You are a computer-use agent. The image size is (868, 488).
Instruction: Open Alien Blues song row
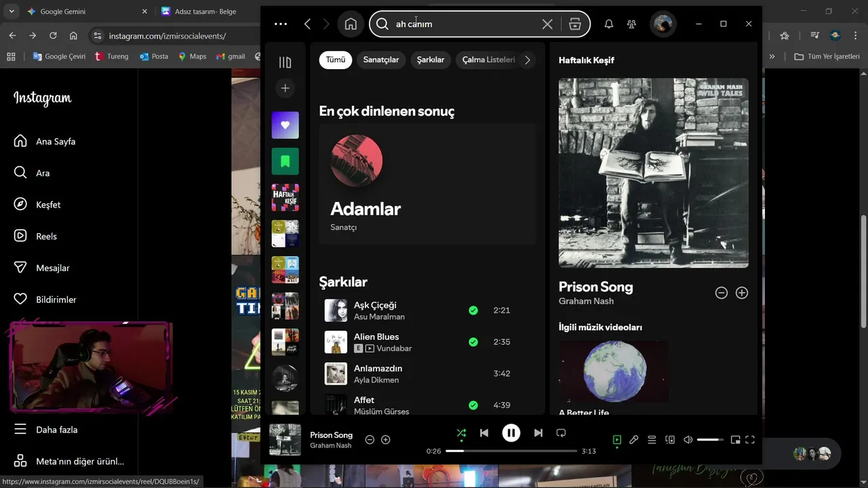tap(427, 342)
